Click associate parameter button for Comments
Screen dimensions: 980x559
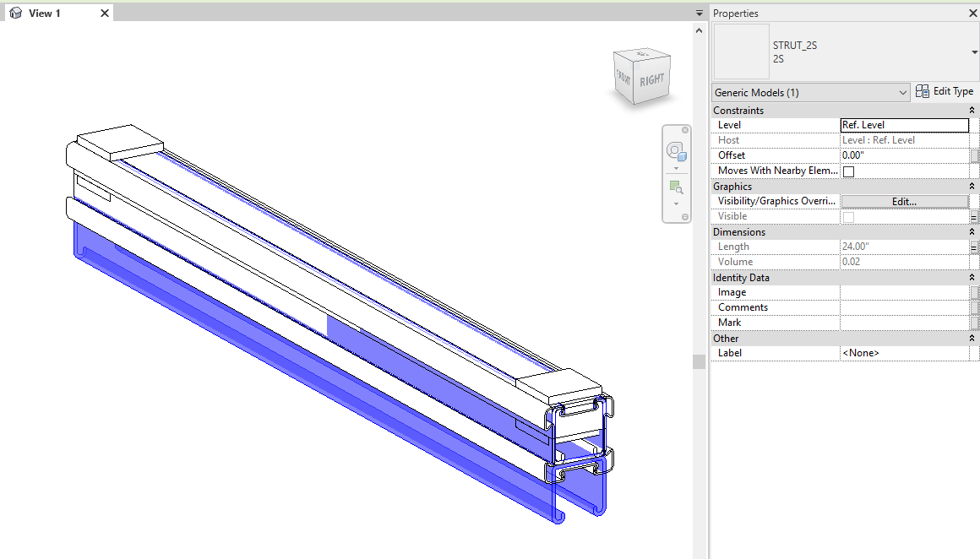coord(974,307)
